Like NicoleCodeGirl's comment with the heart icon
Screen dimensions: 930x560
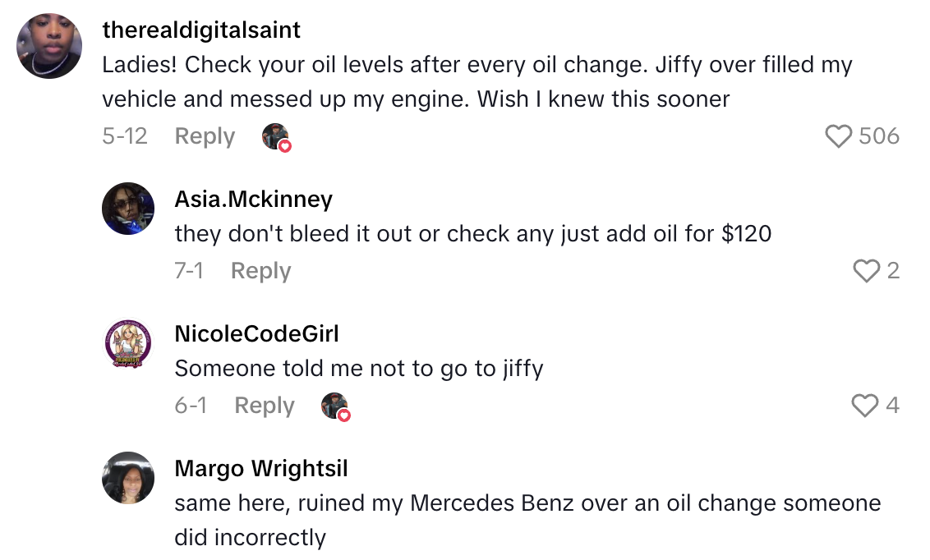863,405
